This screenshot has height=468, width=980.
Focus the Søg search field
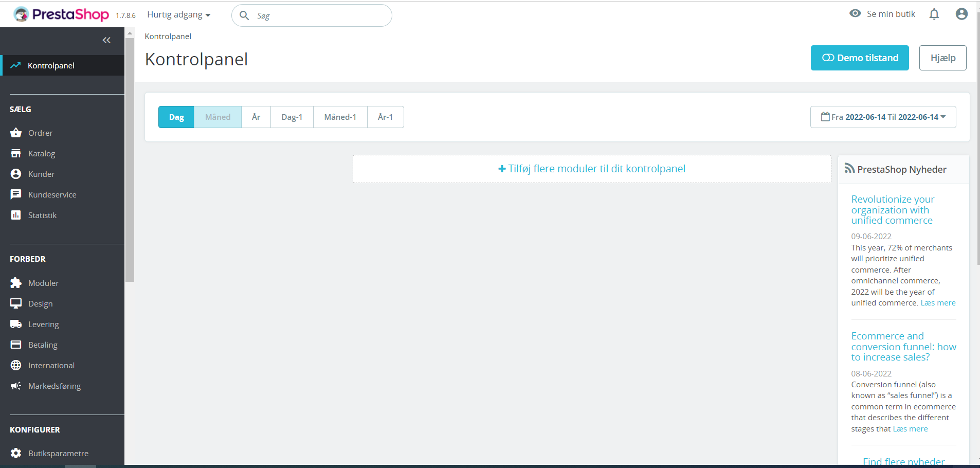pyautogui.click(x=312, y=15)
